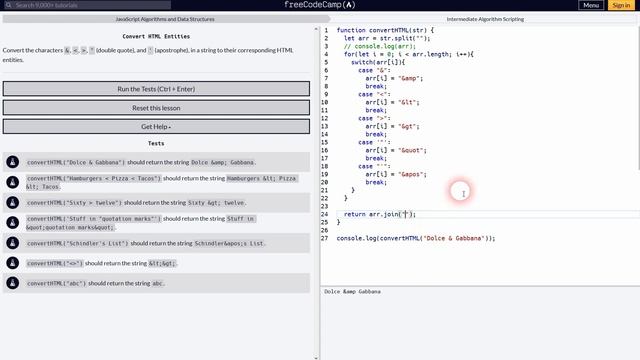This screenshot has width=640, height=360.
Task: Click flask icon for "abc" test
Action: click(x=13, y=283)
